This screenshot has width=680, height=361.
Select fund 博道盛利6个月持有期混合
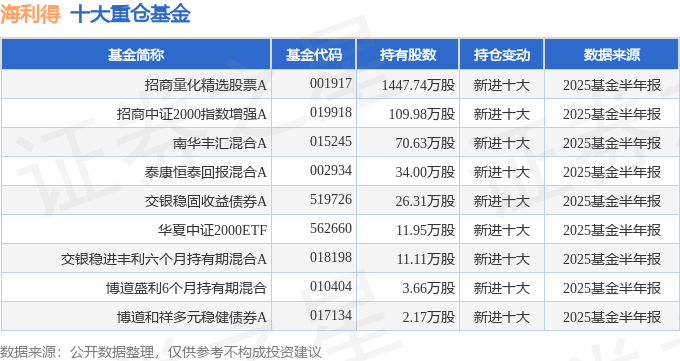[x=186, y=288]
